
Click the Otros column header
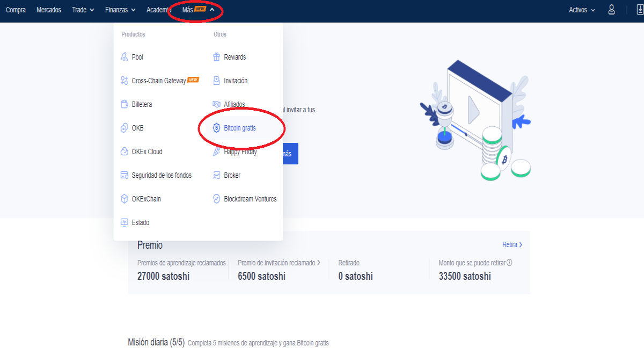click(x=220, y=34)
